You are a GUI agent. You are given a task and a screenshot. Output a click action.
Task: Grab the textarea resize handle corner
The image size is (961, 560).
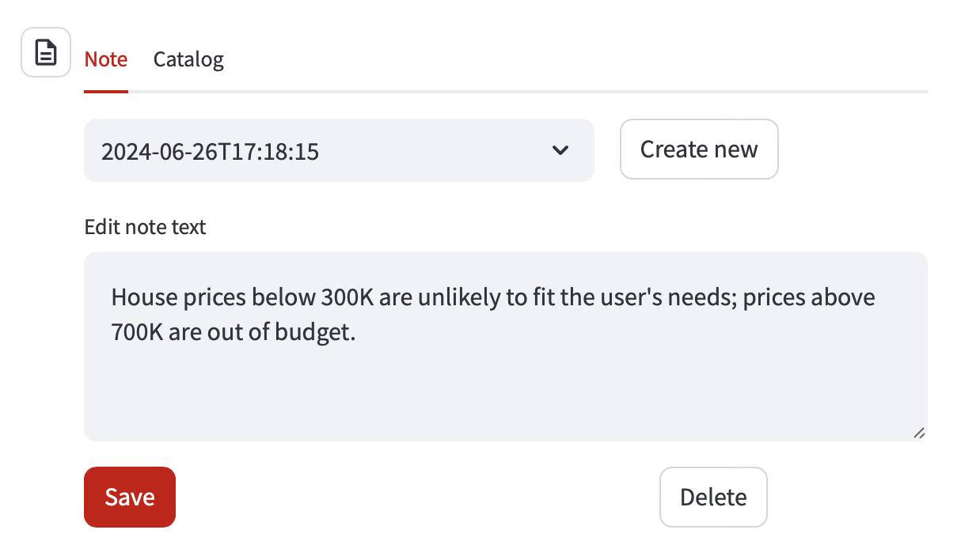918,432
